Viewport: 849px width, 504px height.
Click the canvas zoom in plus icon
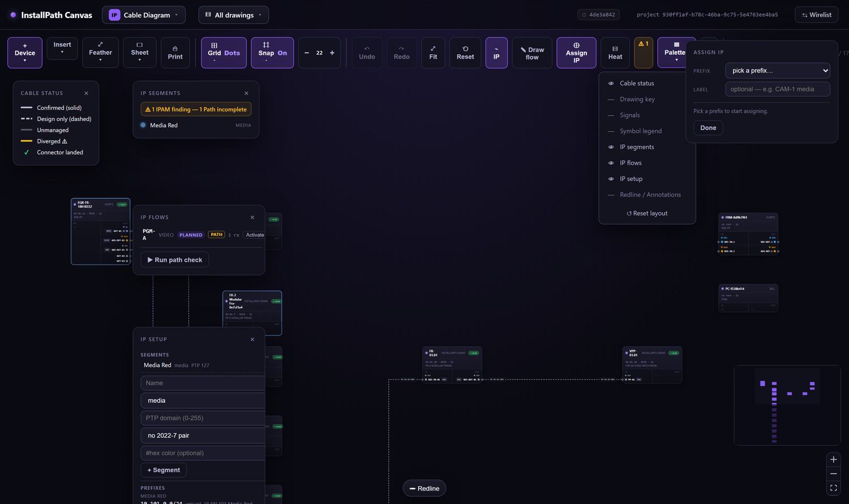[833, 459]
